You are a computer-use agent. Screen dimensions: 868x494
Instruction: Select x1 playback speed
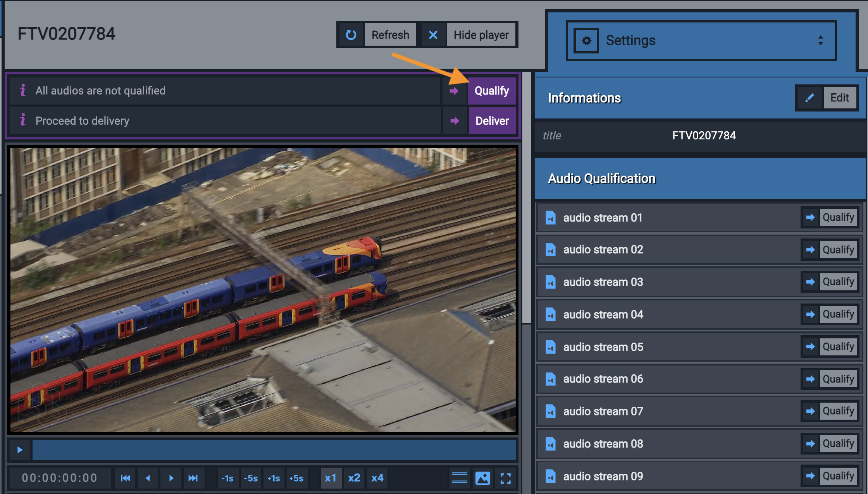(x=331, y=478)
